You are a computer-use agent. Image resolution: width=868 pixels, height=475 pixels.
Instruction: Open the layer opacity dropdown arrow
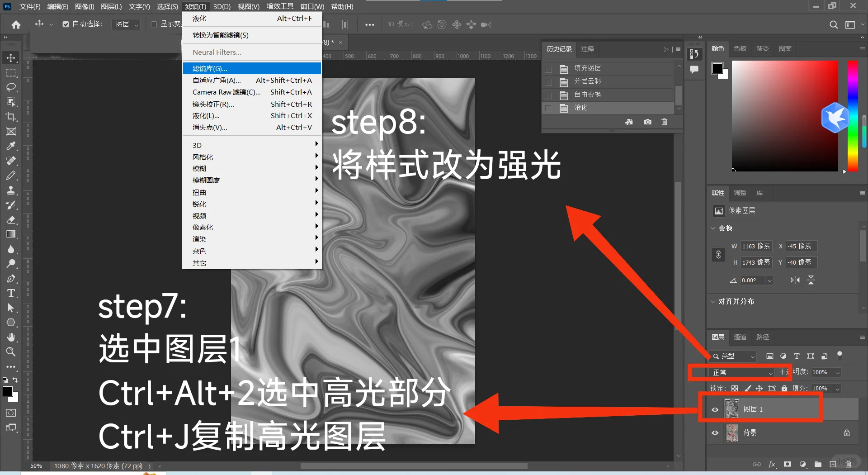(x=837, y=373)
